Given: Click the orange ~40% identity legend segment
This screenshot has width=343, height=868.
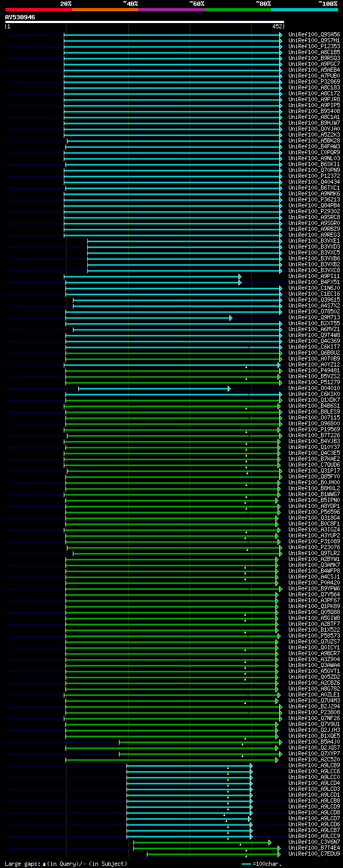Looking at the screenshot, I should [105, 10].
